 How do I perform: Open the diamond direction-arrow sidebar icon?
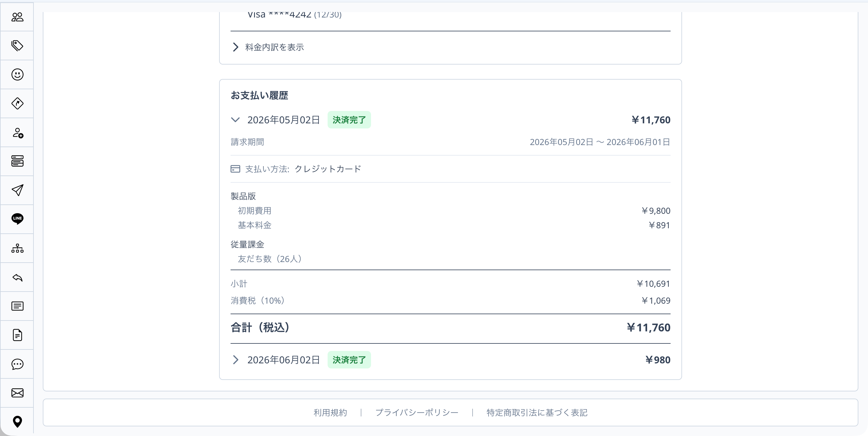[17, 103]
